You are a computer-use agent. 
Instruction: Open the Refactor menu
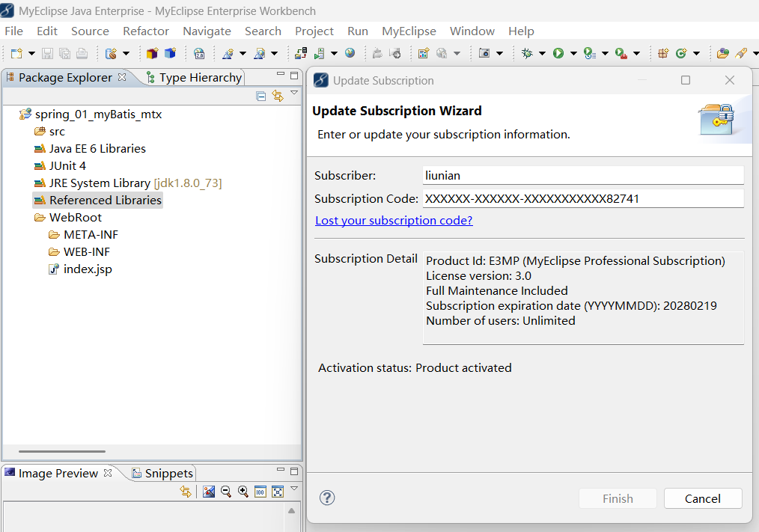[x=146, y=31]
